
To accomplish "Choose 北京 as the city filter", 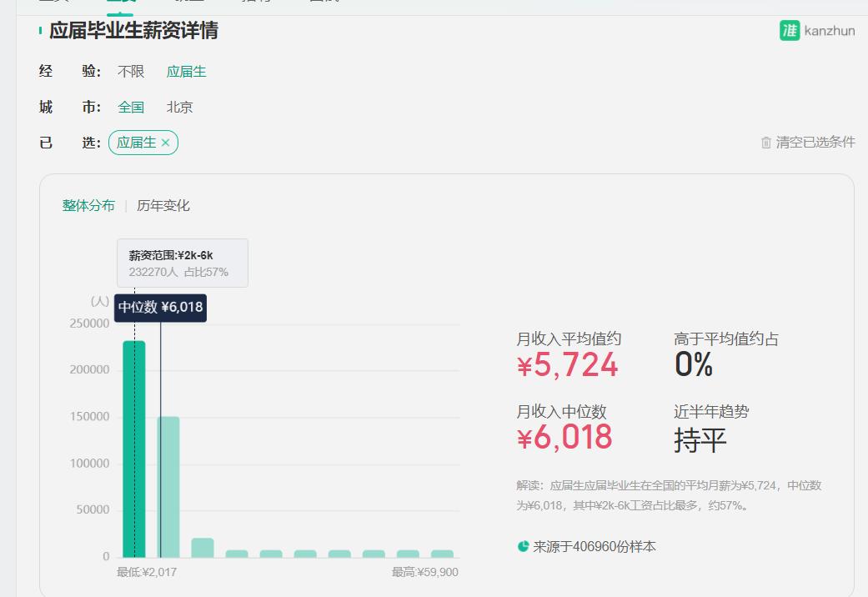I will (x=178, y=107).
